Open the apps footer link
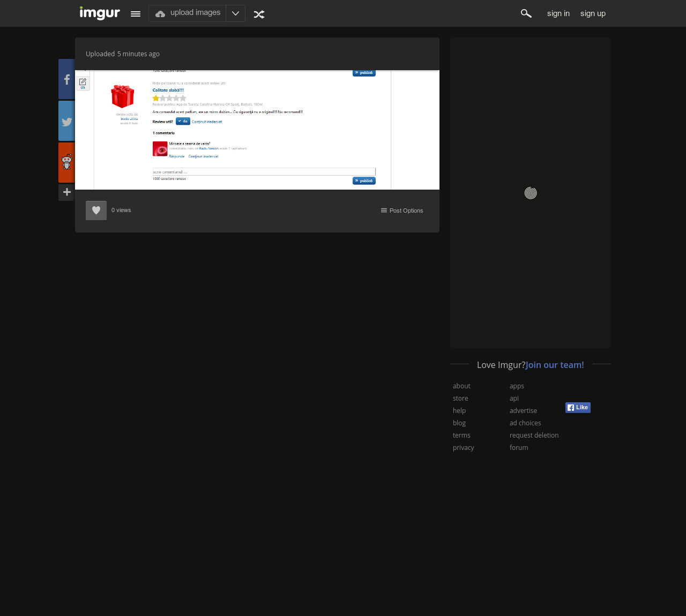 (517, 386)
